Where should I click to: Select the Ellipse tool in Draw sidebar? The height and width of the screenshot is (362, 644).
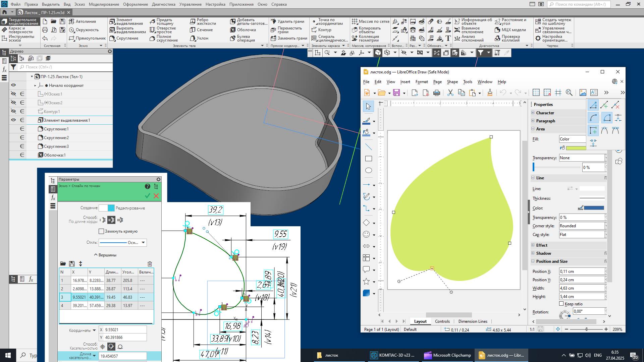click(x=368, y=170)
